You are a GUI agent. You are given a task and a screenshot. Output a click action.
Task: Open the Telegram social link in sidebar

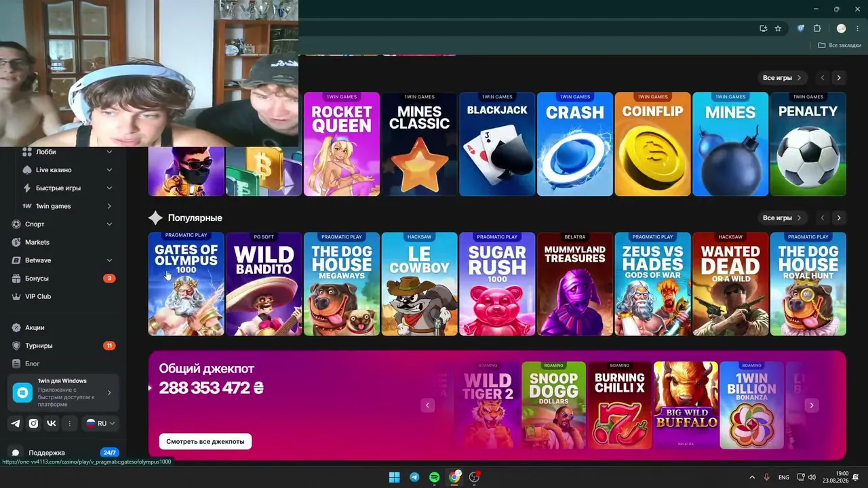click(x=16, y=424)
